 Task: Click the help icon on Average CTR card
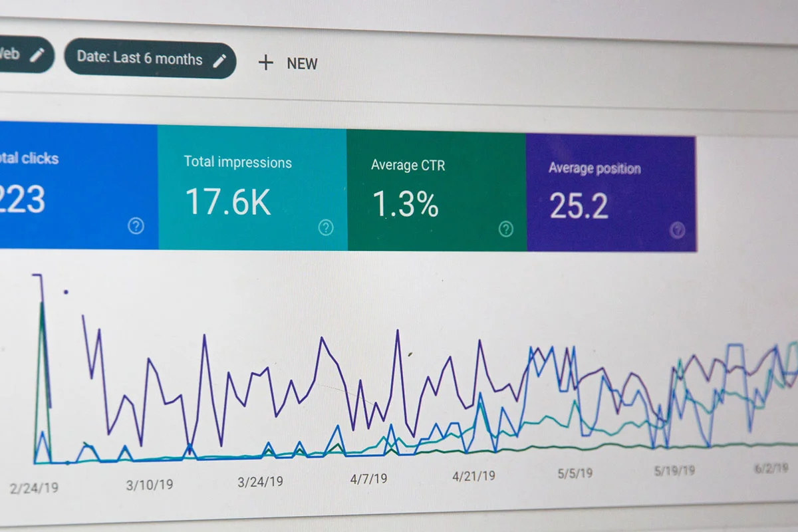505,229
